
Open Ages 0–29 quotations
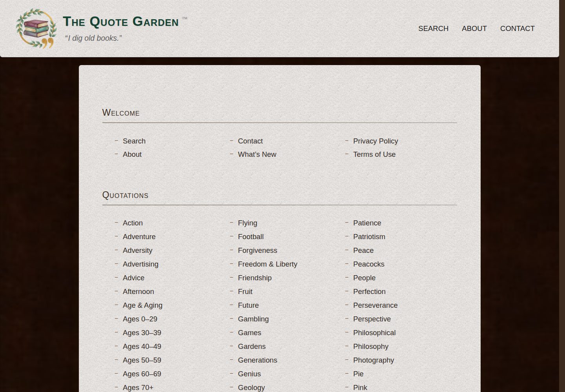point(140,319)
